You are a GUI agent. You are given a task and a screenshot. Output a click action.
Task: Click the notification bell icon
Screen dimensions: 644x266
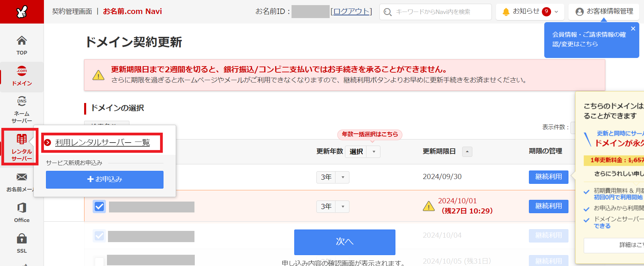point(506,12)
